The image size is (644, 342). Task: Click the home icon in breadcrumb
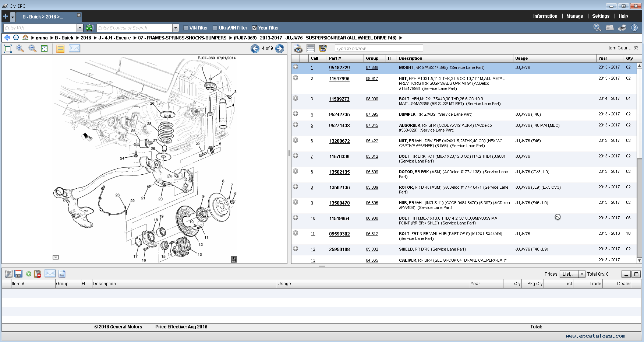(25, 38)
